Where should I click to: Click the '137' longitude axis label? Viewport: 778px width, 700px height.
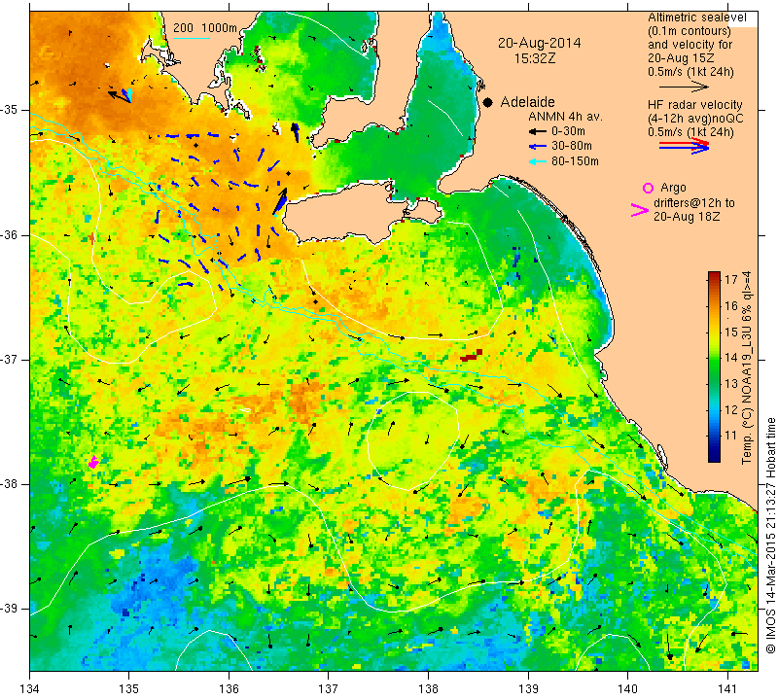point(328,689)
